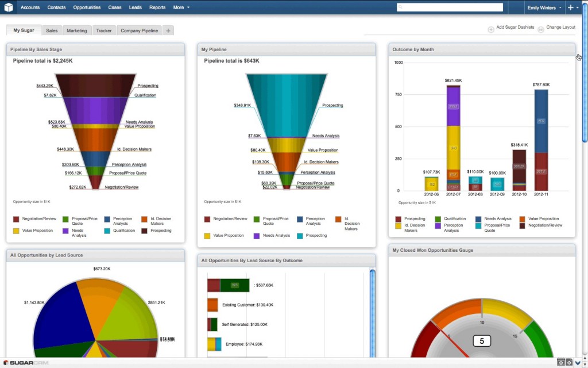Click the magnifier icon in the search box
Screen dimensions: 588x368
click(x=400, y=7)
